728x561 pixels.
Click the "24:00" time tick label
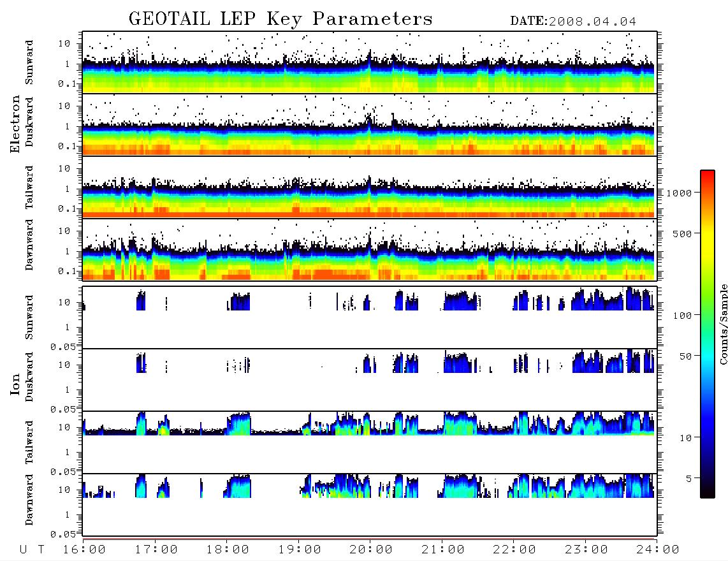point(659,550)
